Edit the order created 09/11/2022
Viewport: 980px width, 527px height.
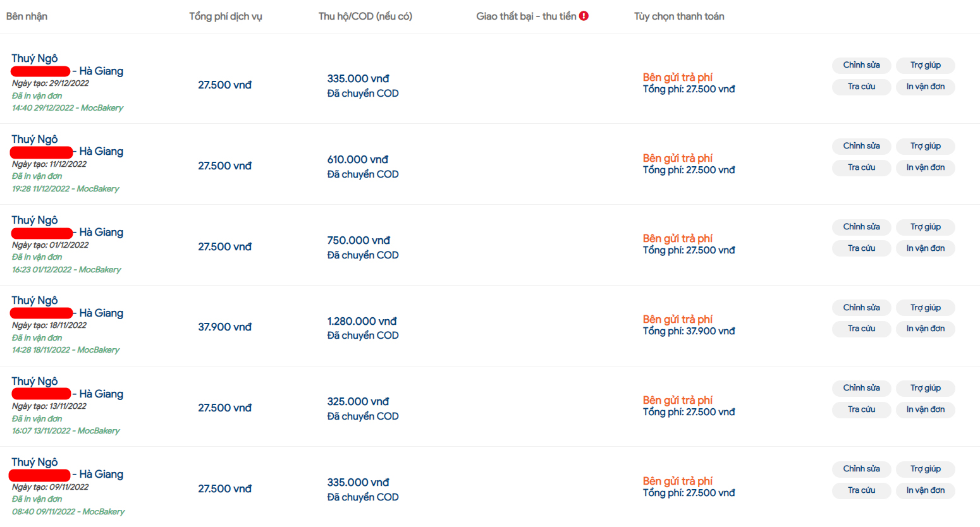click(861, 469)
